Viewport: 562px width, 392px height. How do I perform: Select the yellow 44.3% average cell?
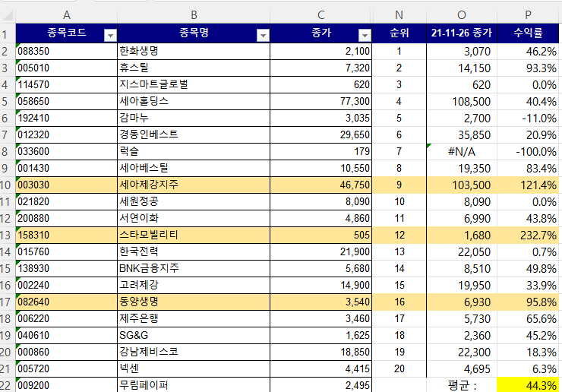point(528,385)
